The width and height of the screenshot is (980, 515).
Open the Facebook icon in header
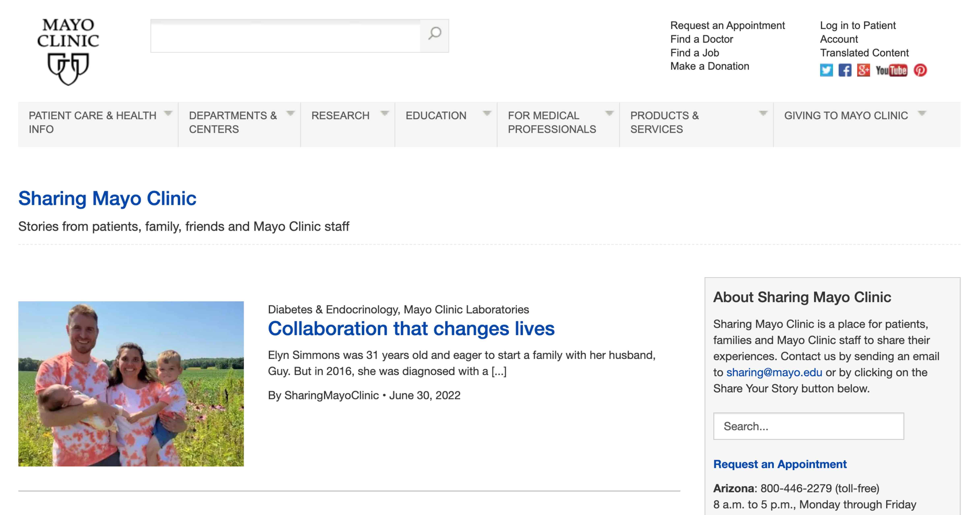point(845,70)
